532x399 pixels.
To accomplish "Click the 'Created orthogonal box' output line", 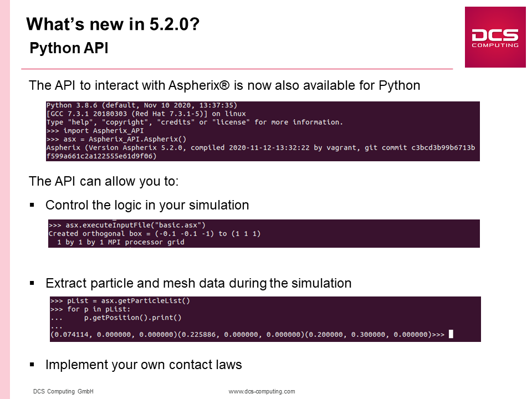I will point(155,233).
